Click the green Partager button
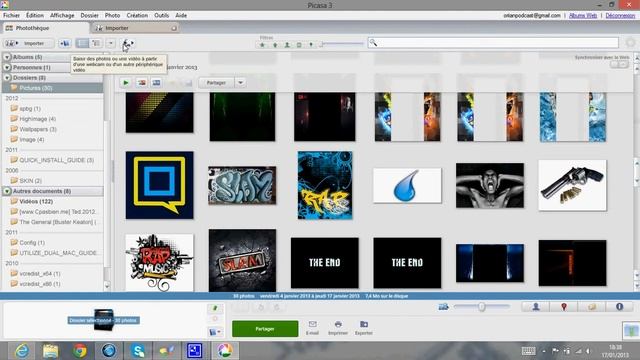This screenshot has height=360, width=640. click(x=265, y=329)
